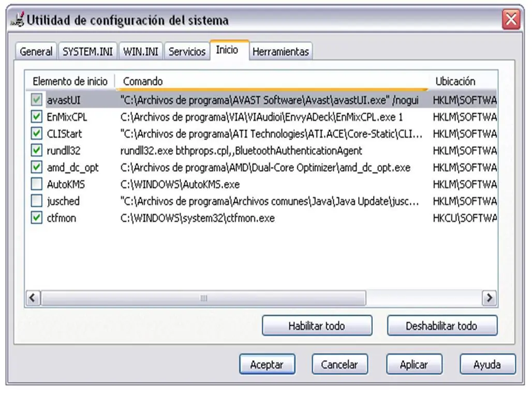Switch to the General tab
This screenshot has width=532, height=396.
tap(36, 52)
